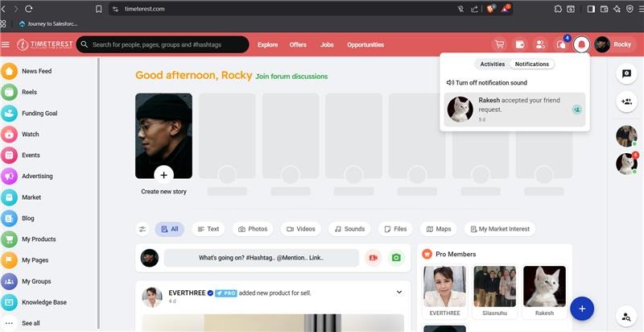Open messages icon with badge 4
Screen dimensions: 644x332
click(x=561, y=44)
